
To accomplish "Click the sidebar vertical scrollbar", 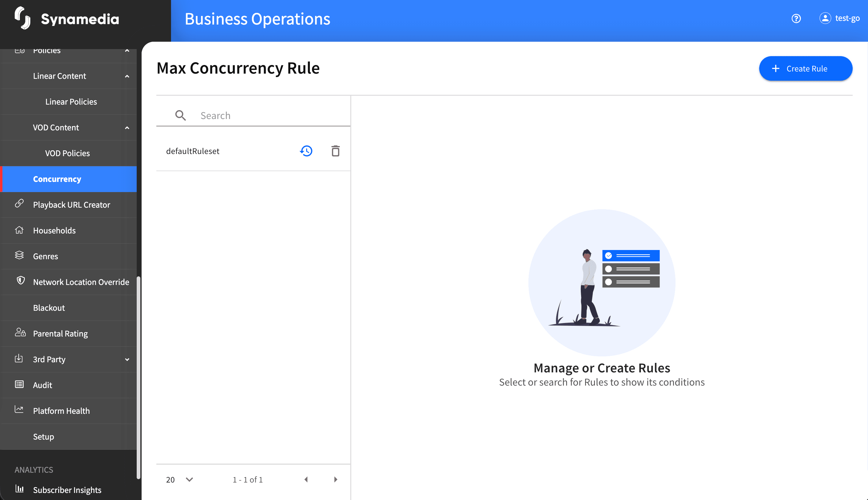I will click(138, 377).
